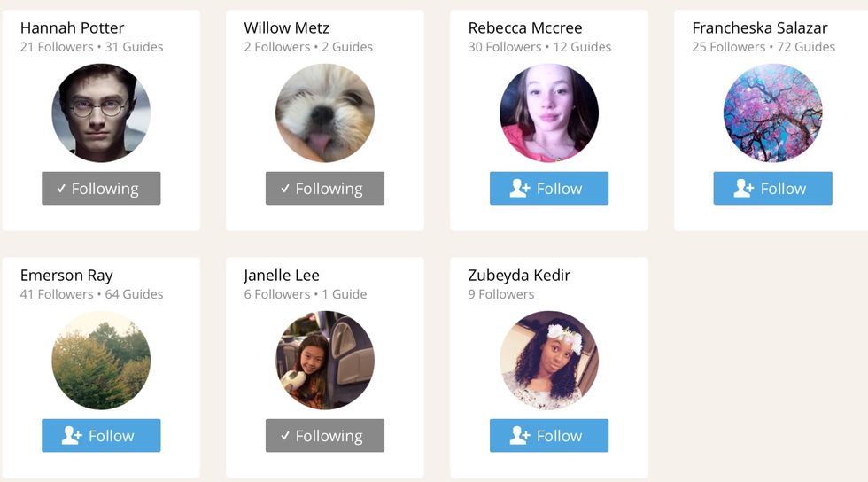868x482 pixels.
Task: Open Emerson Ray's trees avatar
Action: (x=101, y=360)
